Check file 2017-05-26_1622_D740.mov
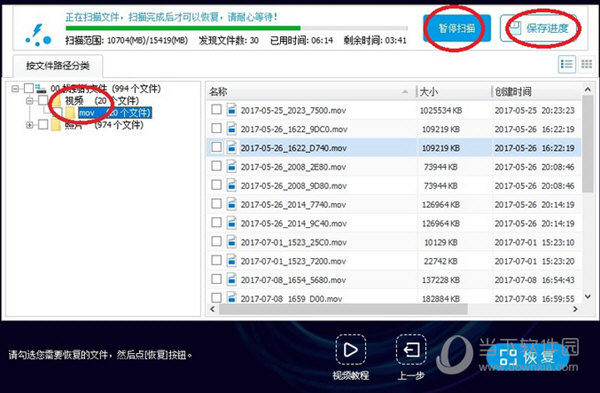 [x=216, y=147]
